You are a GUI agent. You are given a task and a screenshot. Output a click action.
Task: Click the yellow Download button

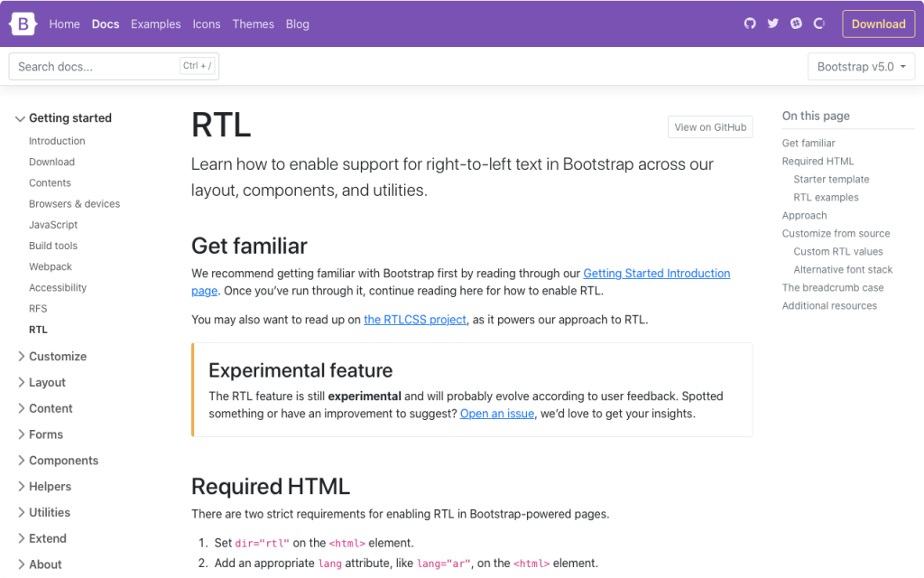tap(878, 24)
